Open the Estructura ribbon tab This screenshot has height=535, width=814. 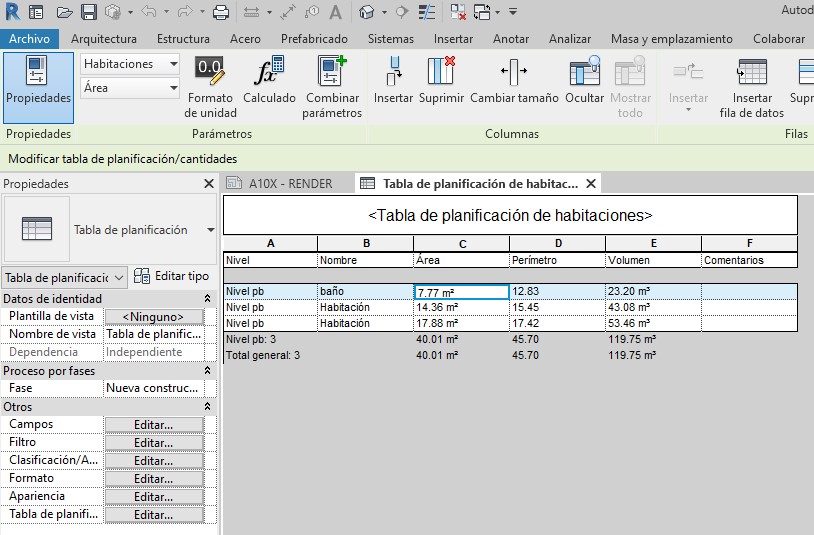click(x=183, y=39)
